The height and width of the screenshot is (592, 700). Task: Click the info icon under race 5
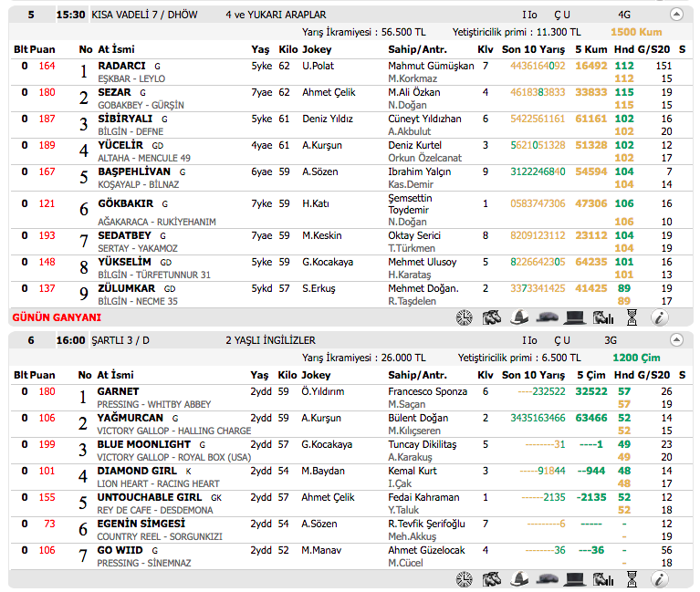[x=660, y=317]
